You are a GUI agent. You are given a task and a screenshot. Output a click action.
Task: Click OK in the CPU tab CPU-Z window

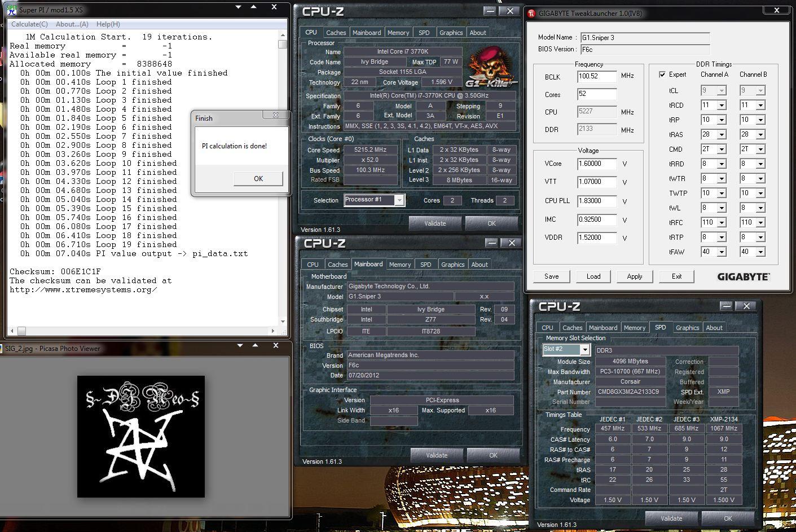pyautogui.click(x=491, y=223)
